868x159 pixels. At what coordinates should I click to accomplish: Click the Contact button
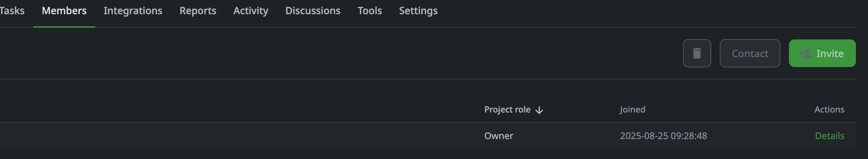coord(750,53)
